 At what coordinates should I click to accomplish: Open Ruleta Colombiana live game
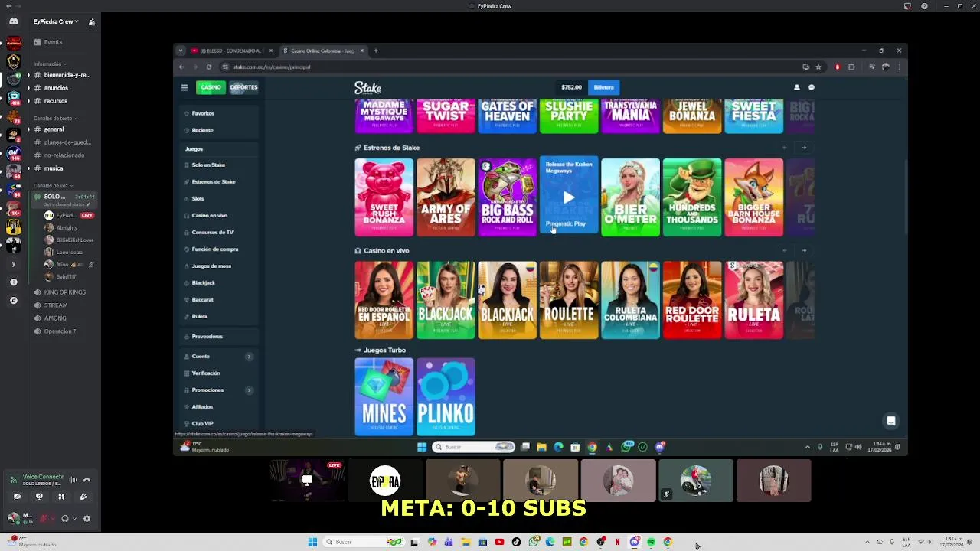[630, 300]
